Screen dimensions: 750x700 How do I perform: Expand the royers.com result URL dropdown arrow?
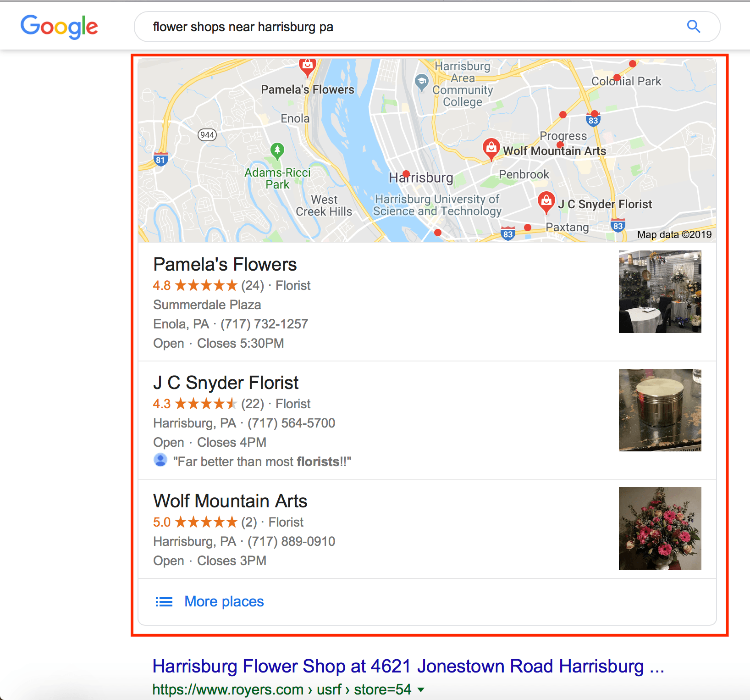tap(421, 689)
